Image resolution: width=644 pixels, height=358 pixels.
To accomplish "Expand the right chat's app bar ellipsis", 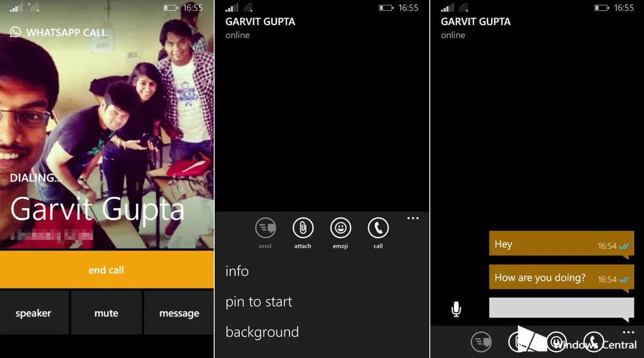I will point(628,333).
